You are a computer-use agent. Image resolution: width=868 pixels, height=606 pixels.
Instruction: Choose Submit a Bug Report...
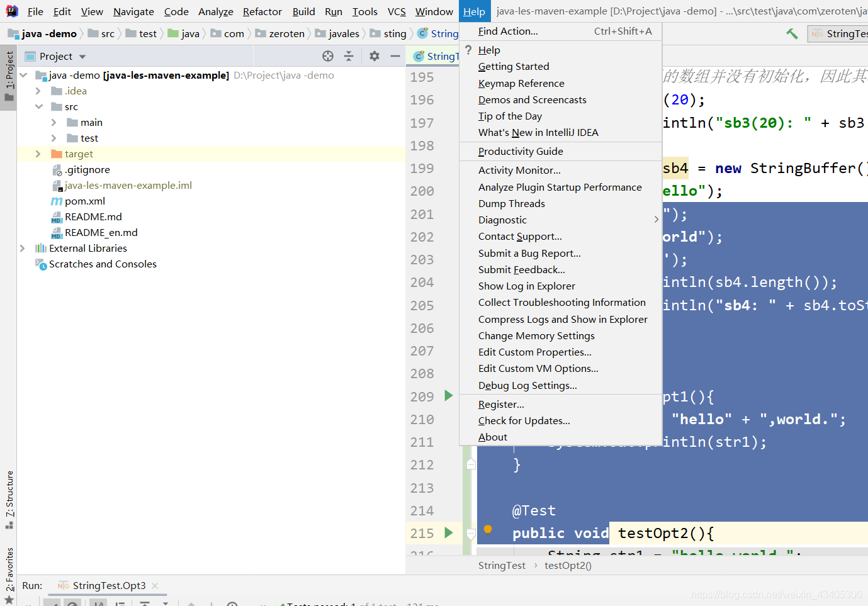pyautogui.click(x=560, y=253)
